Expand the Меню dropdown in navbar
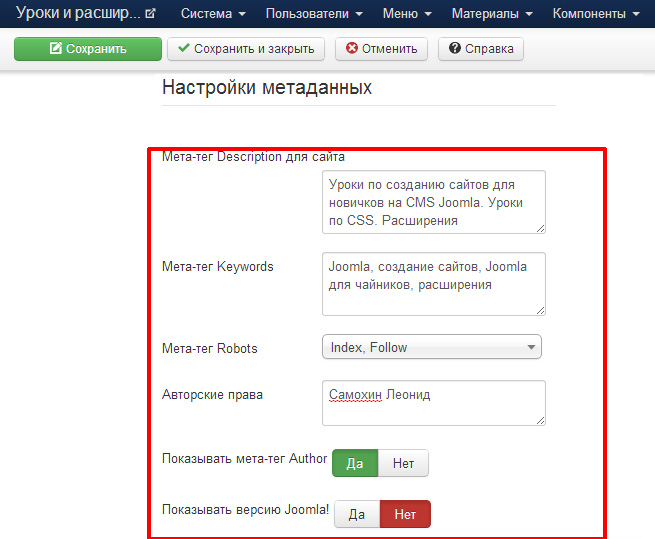The width and height of the screenshot is (655, 539). [x=407, y=14]
